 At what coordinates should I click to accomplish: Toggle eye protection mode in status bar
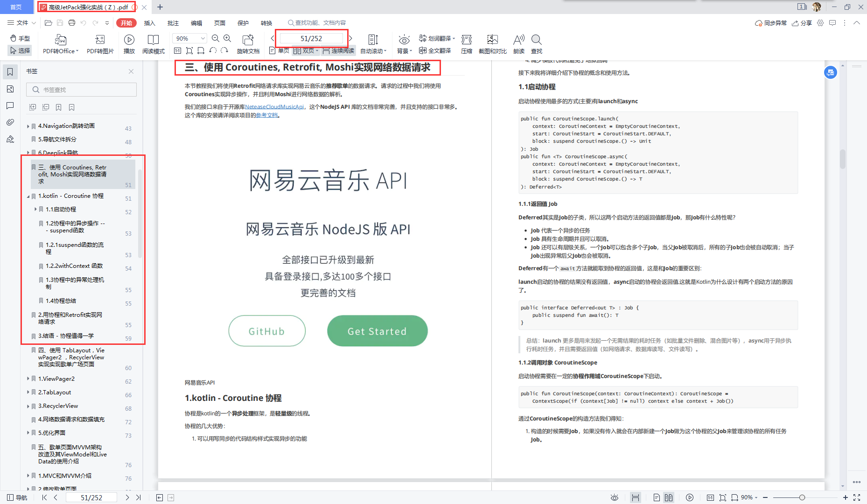coord(615,497)
